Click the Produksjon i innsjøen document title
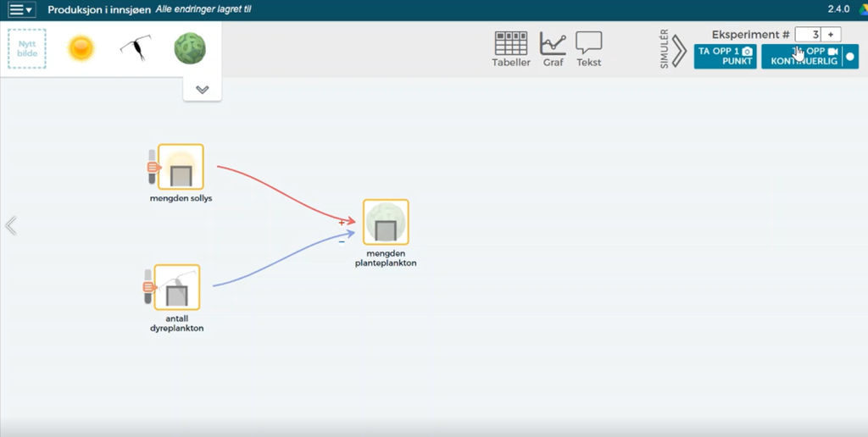This screenshot has height=437, width=868. [99, 10]
